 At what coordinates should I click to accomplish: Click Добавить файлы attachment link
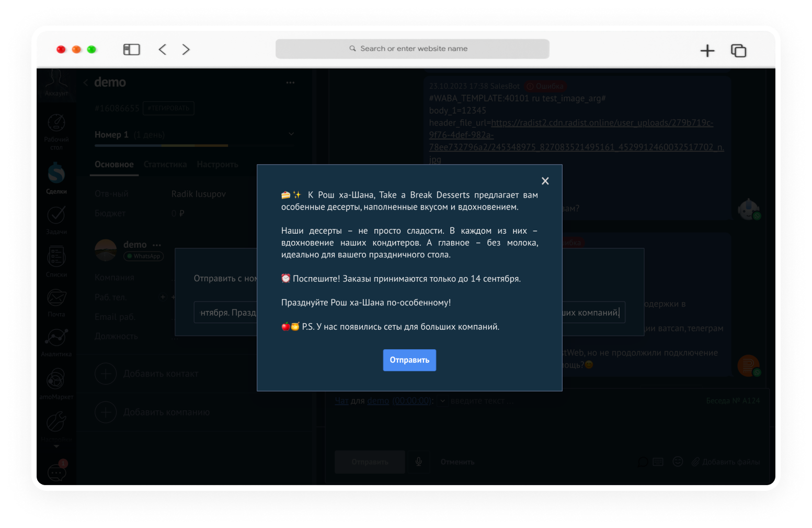click(x=726, y=462)
